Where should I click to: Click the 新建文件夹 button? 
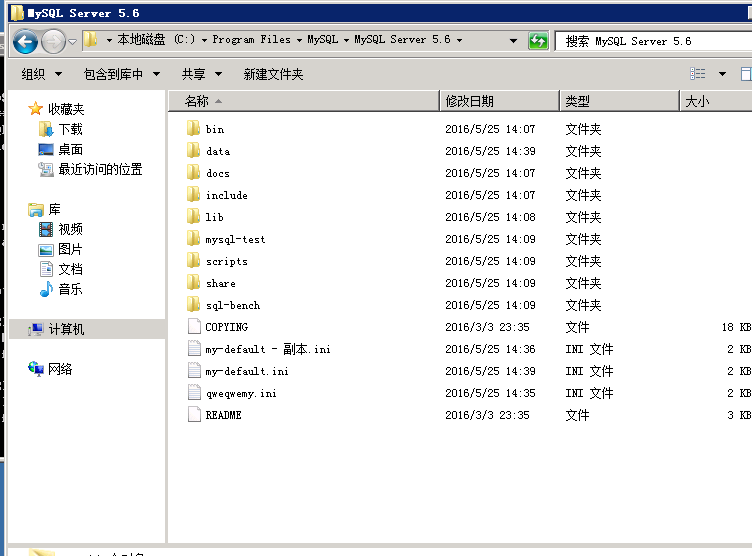coord(273,74)
